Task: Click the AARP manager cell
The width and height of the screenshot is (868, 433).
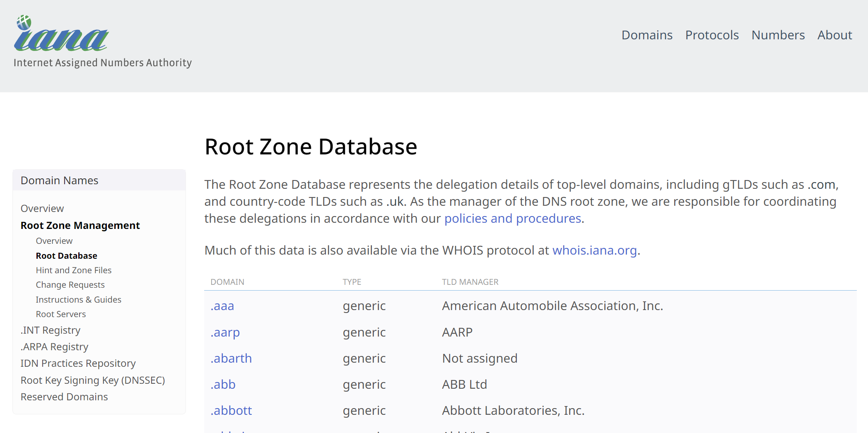Action: [457, 332]
